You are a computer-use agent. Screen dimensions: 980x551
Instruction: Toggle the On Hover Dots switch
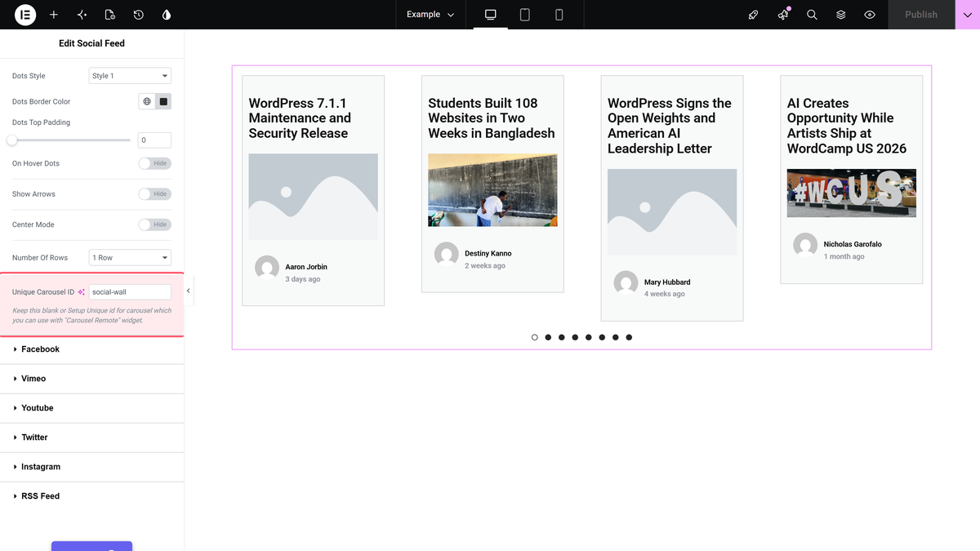(154, 163)
